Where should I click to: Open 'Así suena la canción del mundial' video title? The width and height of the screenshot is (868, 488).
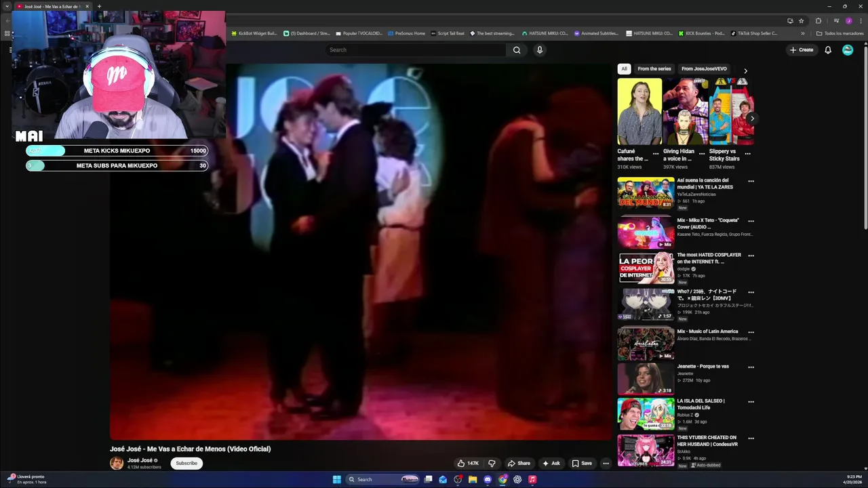[705, 184]
